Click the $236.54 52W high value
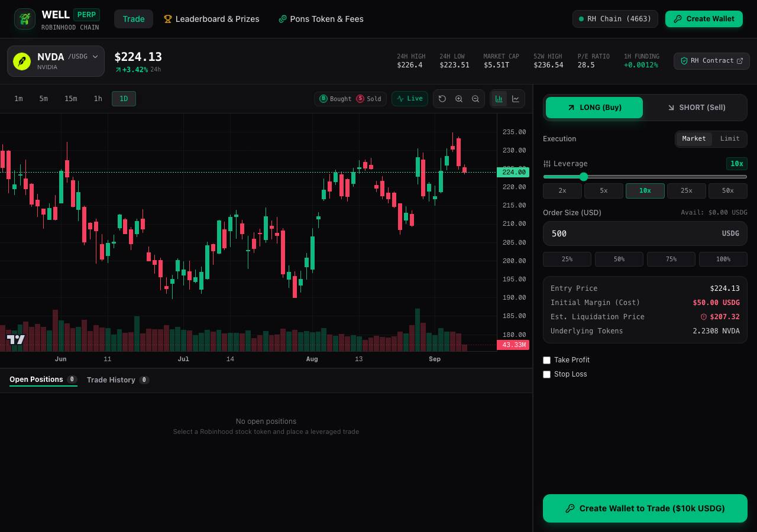 548,65
